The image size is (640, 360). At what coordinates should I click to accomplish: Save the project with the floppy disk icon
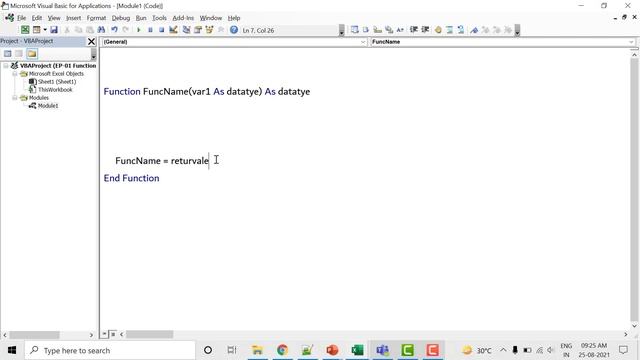pyautogui.click(x=54, y=30)
